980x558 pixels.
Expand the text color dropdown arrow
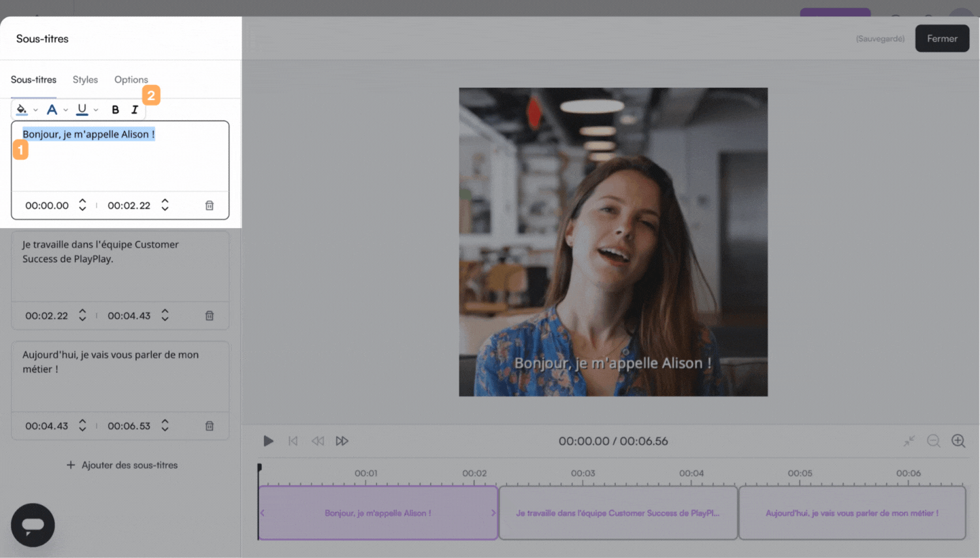[66, 110]
